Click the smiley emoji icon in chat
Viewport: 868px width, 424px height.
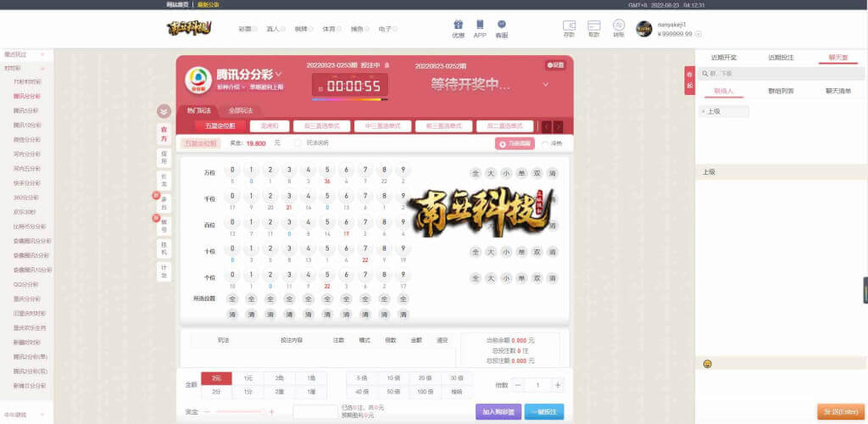coord(707,364)
